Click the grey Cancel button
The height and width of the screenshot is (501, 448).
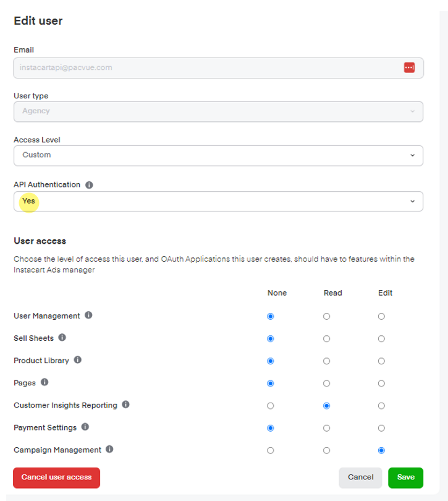click(x=360, y=477)
